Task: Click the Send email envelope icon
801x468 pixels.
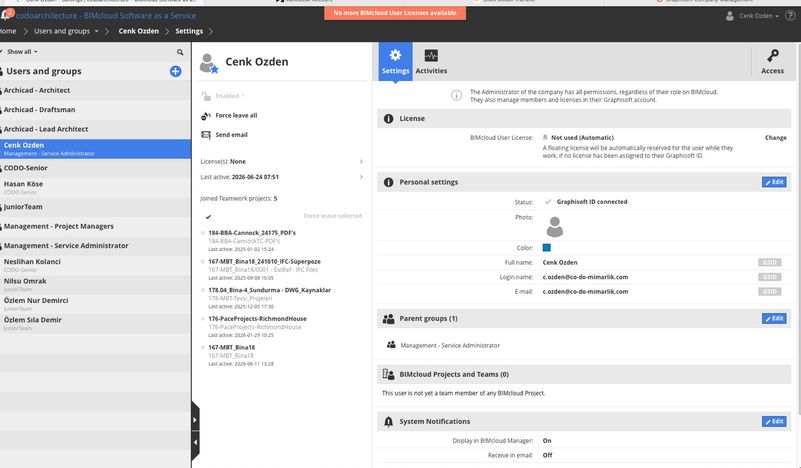Action: click(206, 135)
